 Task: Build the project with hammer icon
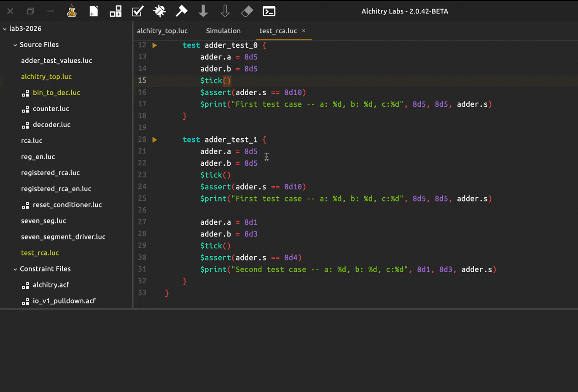[182, 11]
